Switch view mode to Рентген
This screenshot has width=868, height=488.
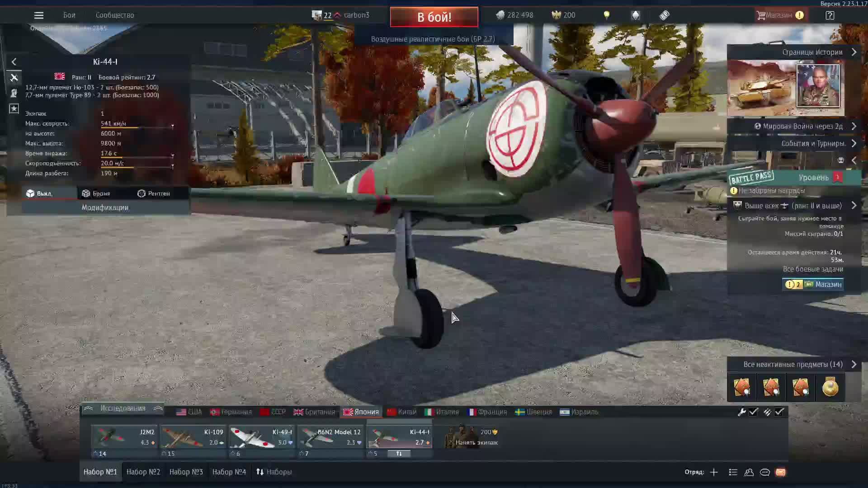click(x=154, y=193)
